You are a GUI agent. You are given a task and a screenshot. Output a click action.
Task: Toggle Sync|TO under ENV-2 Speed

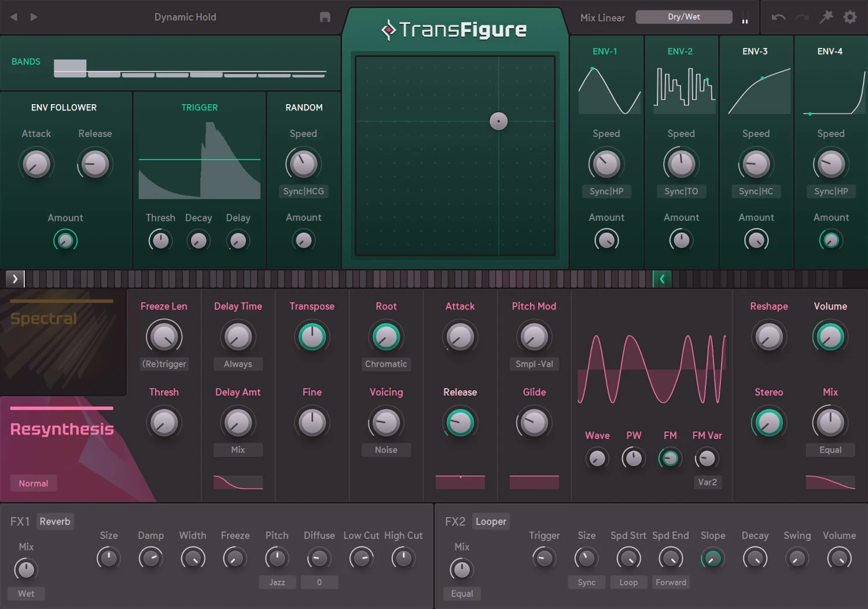[x=681, y=191]
